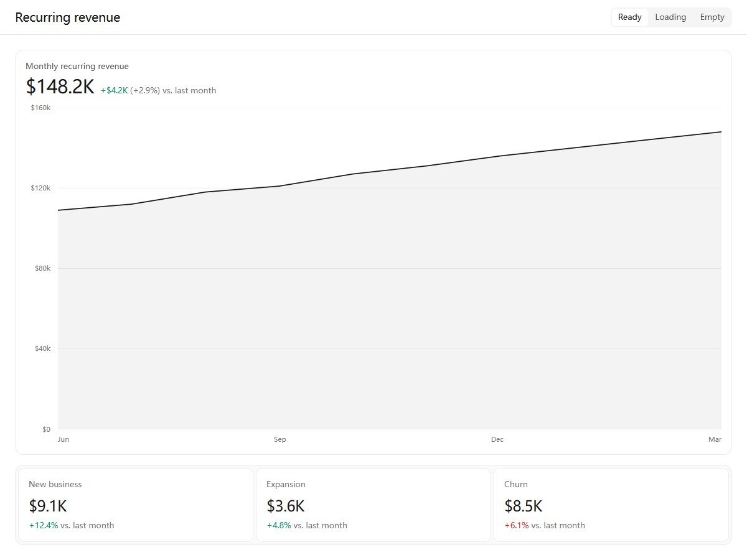Viewport: 747px width, 560px height.
Task: Click the $160k y-axis label
Action: pyautogui.click(x=41, y=108)
